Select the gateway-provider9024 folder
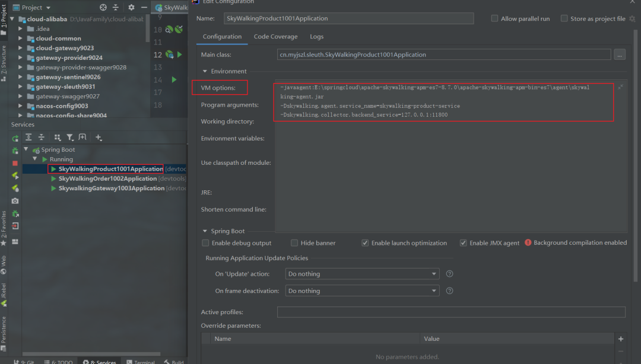Viewport: 641px width, 364px height. [69, 58]
